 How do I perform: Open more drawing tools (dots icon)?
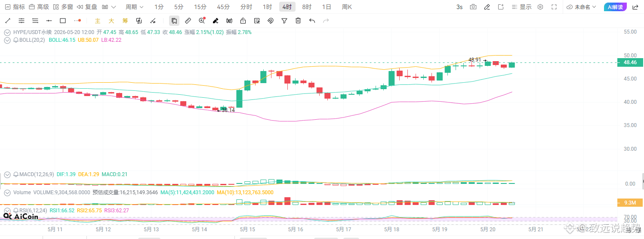[x=77, y=21]
